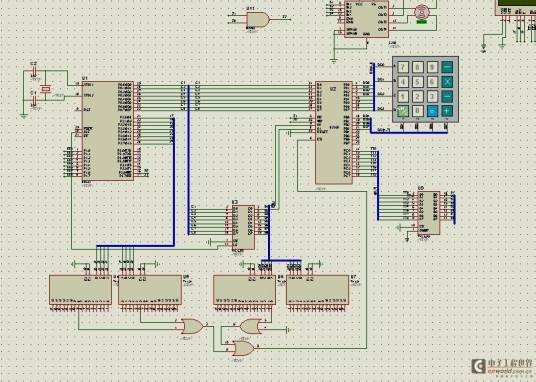This screenshot has width=536, height=382.
Task: Select the leftmost memory chip at bottom
Action: click(x=80, y=290)
